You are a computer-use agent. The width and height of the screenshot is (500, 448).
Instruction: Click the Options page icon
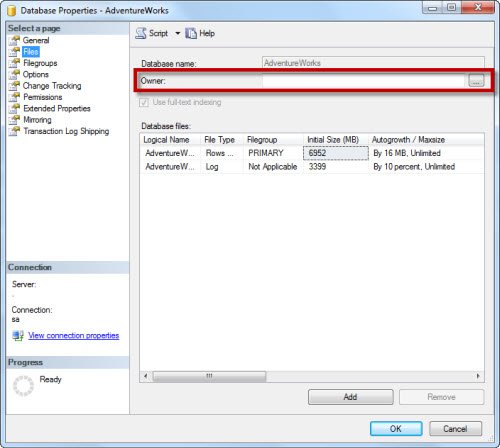point(14,74)
